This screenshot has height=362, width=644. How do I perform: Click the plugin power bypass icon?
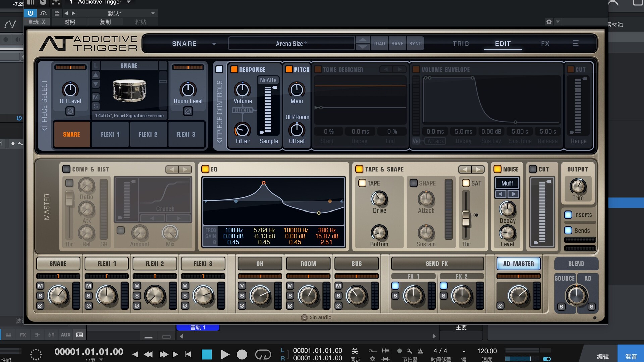click(x=31, y=13)
